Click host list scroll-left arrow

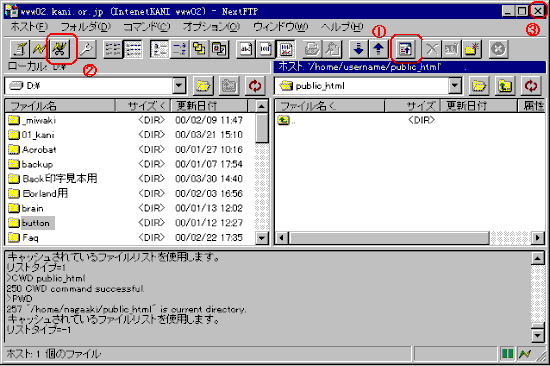[281, 238]
